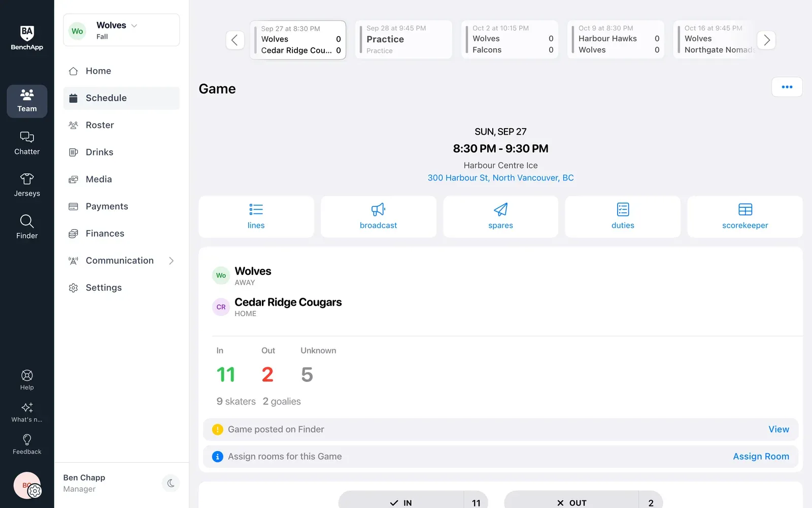Show next games with right arrow
This screenshot has width=812, height=508.
[766, 40]
